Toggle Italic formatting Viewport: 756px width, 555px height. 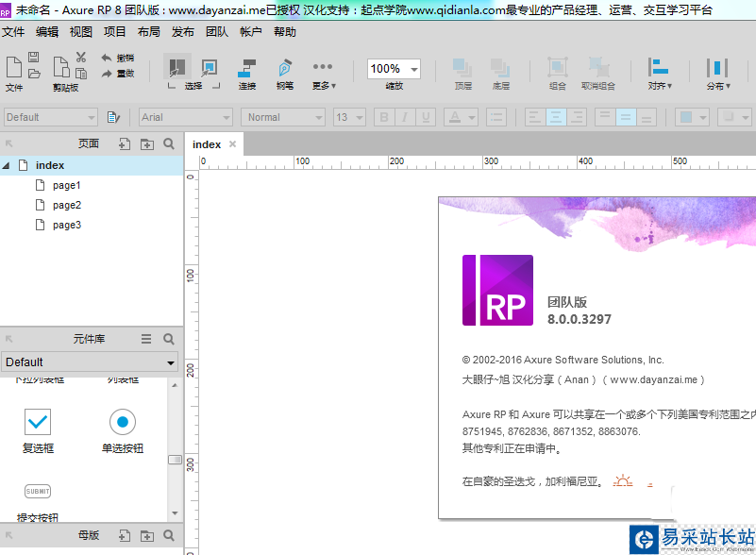[405, 117]
